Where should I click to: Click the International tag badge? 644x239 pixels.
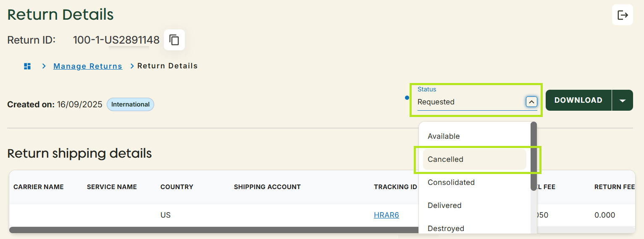pos(130,104)
